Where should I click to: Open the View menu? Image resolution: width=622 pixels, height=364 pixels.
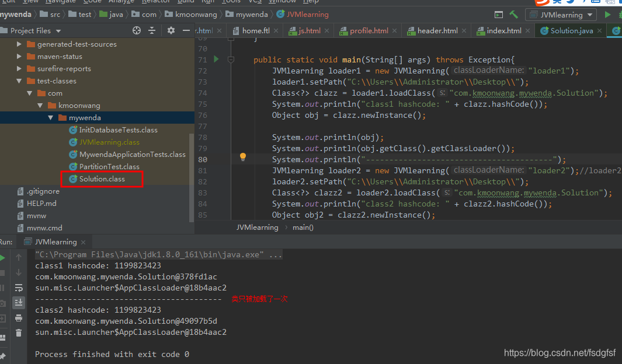coord(30,2)
